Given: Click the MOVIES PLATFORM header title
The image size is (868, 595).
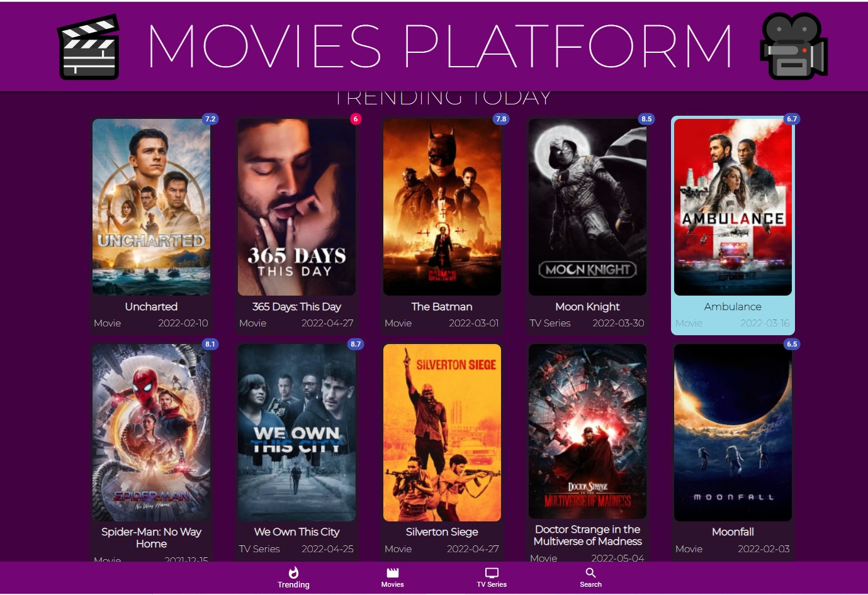Looking at the screenshot, I should point(440,46).
